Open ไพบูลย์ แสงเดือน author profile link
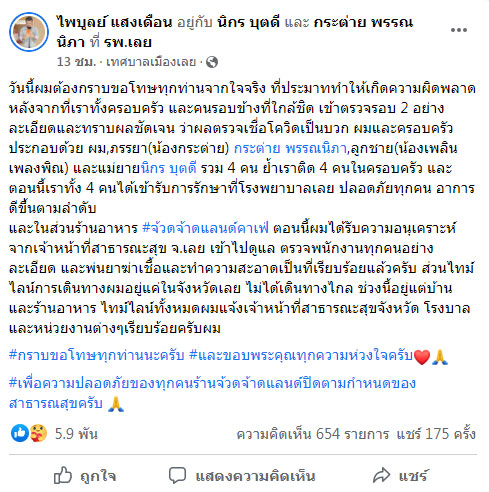The image size is (489, 492). (114, 22)
